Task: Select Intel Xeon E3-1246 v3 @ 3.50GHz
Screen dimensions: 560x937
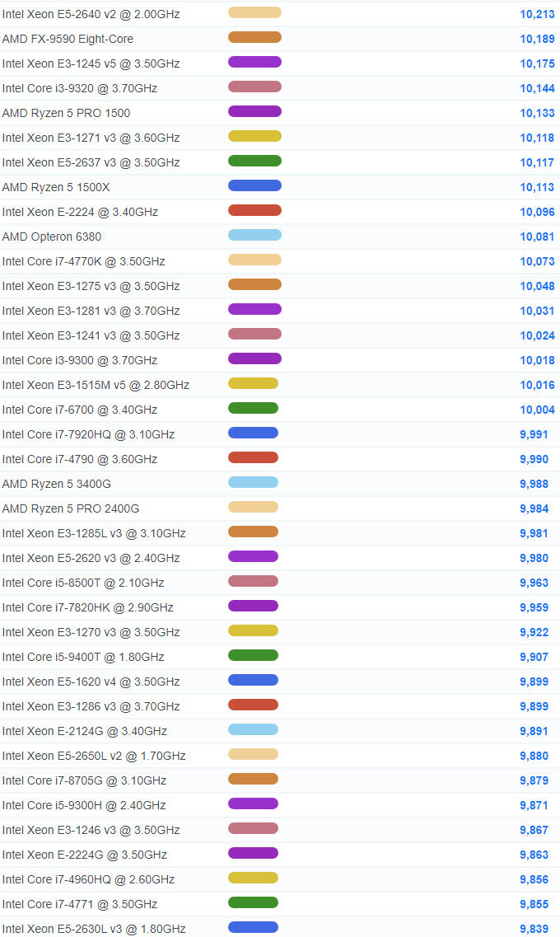Action: [91, 831]
